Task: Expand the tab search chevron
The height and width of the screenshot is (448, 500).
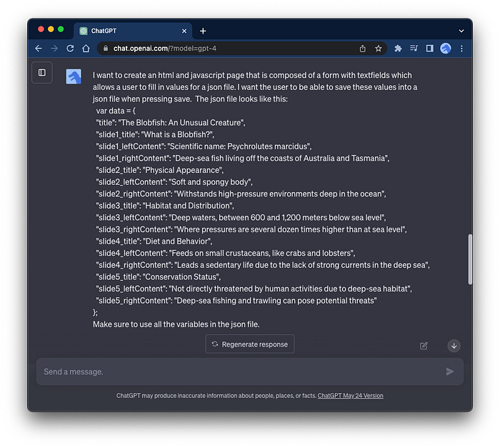Action: click(x=461, y=31)
